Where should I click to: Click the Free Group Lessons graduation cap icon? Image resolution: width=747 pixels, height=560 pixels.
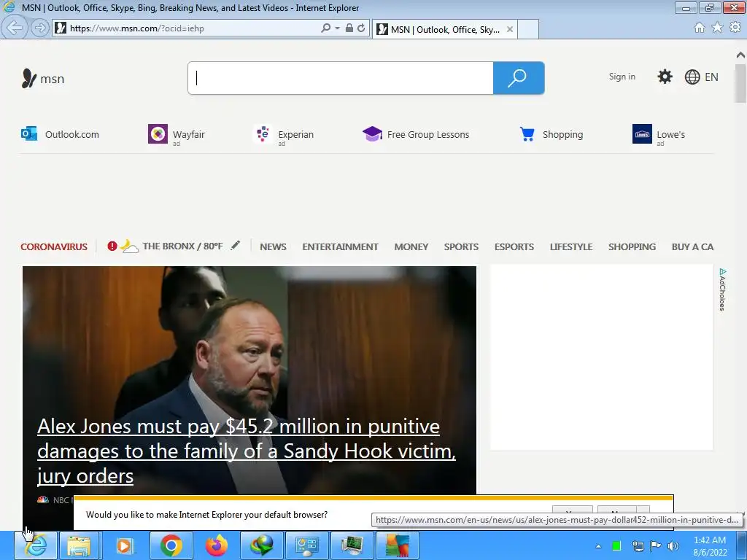click(372, 134)
